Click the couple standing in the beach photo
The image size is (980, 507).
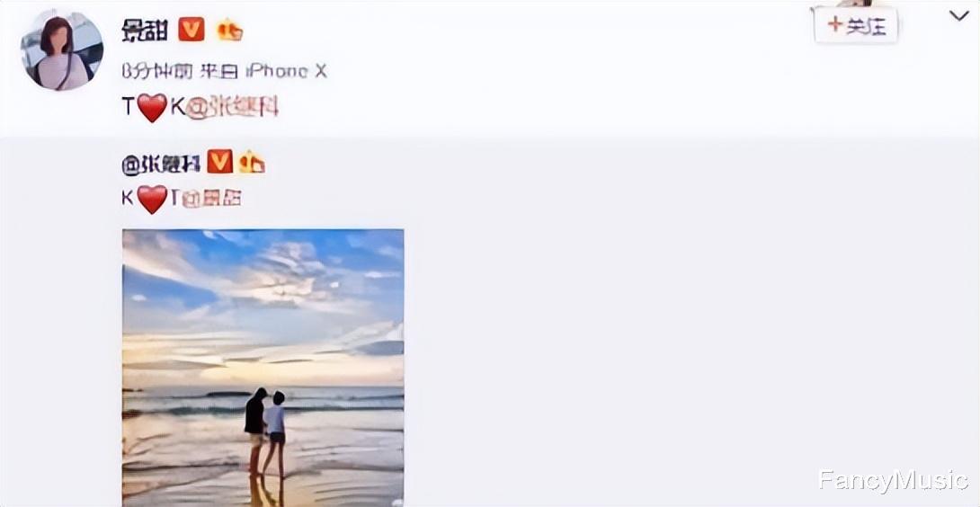265,432
